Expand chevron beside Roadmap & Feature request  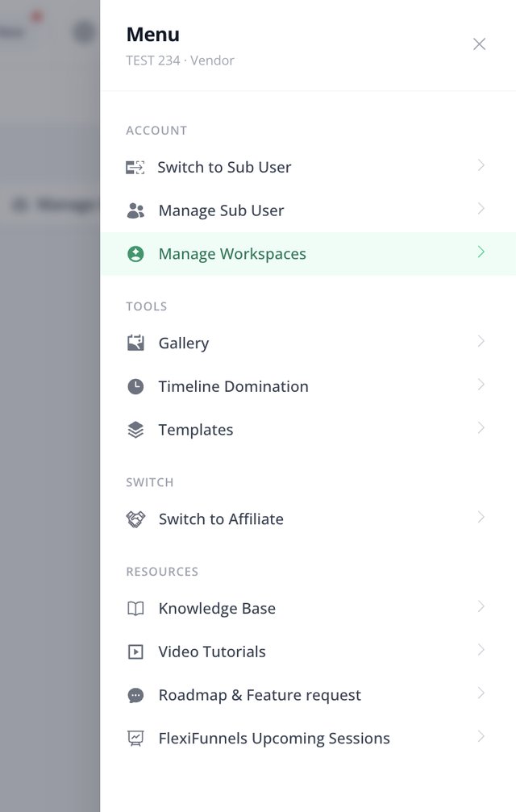point(481,693)
